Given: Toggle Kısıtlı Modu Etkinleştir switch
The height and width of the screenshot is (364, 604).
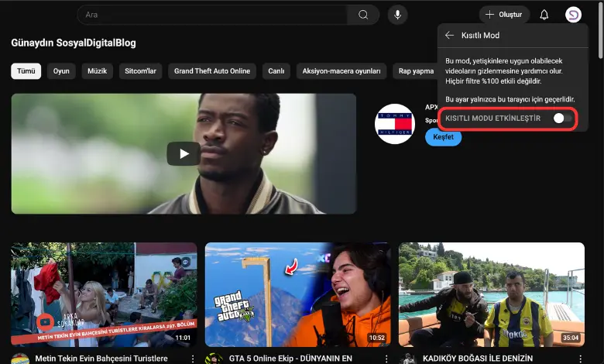Looking at the screenshot, I should click(x=562, y=118).
